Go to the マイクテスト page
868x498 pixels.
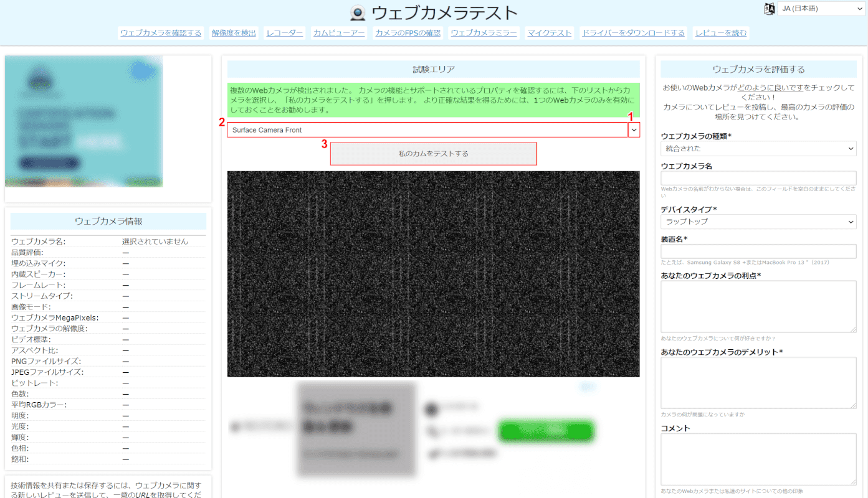(x=549, y=33)
